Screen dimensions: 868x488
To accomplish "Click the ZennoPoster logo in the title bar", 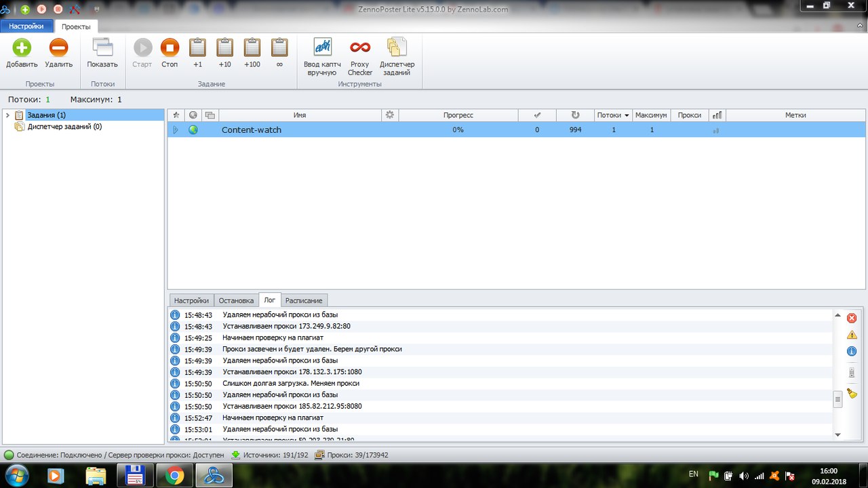I will 6,9.
